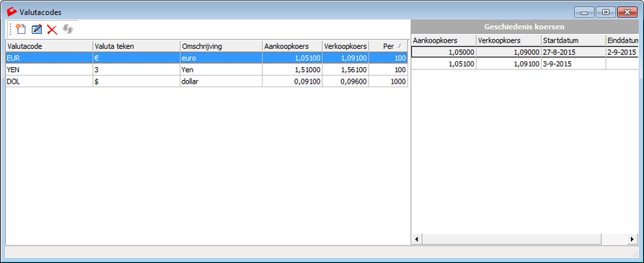Click the 1,51000 purchase rate cell
Image resolution: width=644 pixels, height=263 pixels.
[292, 70]
